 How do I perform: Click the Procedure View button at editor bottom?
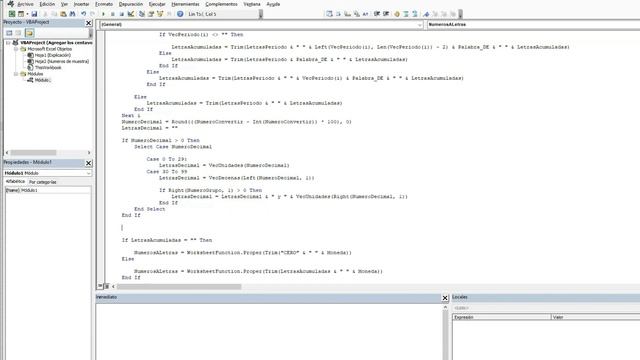pos(100,287)
